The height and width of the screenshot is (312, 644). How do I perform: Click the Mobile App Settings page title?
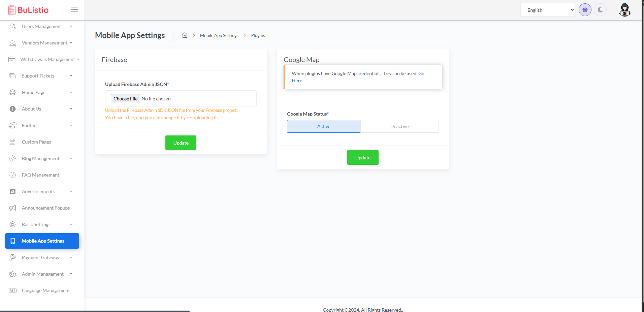pyautogui.click(x=130, y=35)
